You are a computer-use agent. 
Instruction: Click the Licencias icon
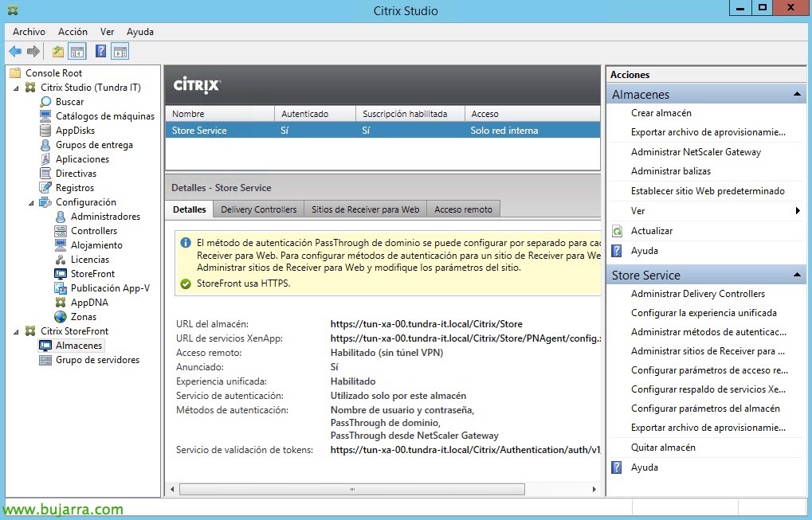pyautogui.click(x=61, y=260)
